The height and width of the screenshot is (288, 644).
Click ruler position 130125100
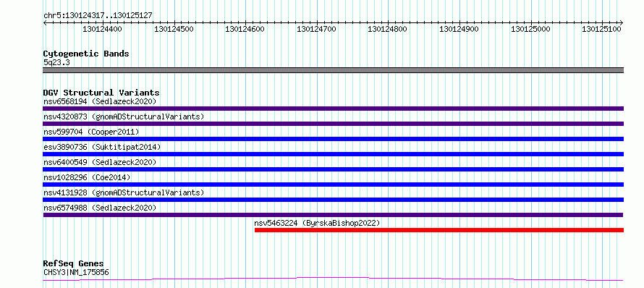tap(601, 29)
